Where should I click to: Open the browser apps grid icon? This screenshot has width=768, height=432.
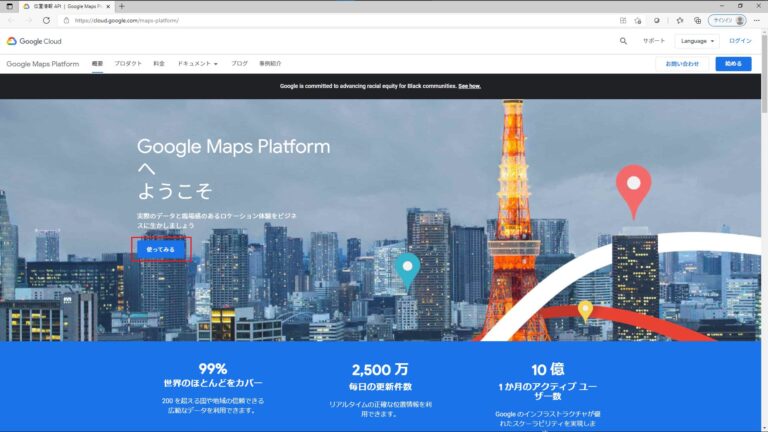[623, 21]
